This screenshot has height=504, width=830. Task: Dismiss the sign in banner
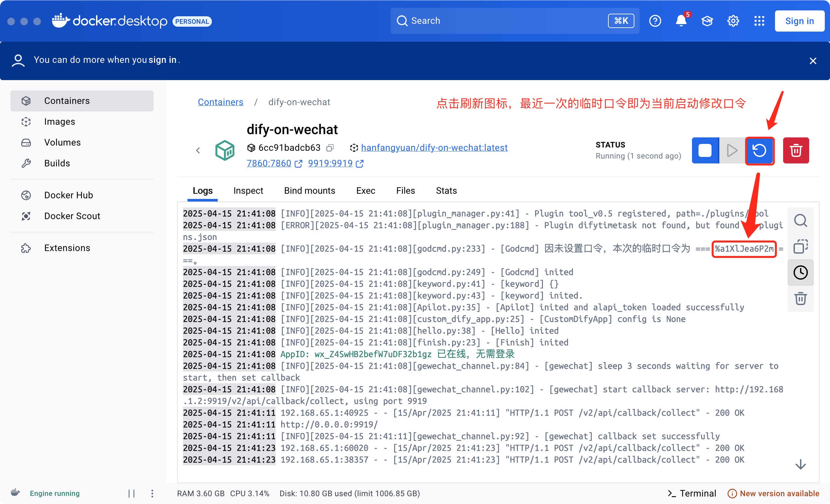[x=812, y=61]
